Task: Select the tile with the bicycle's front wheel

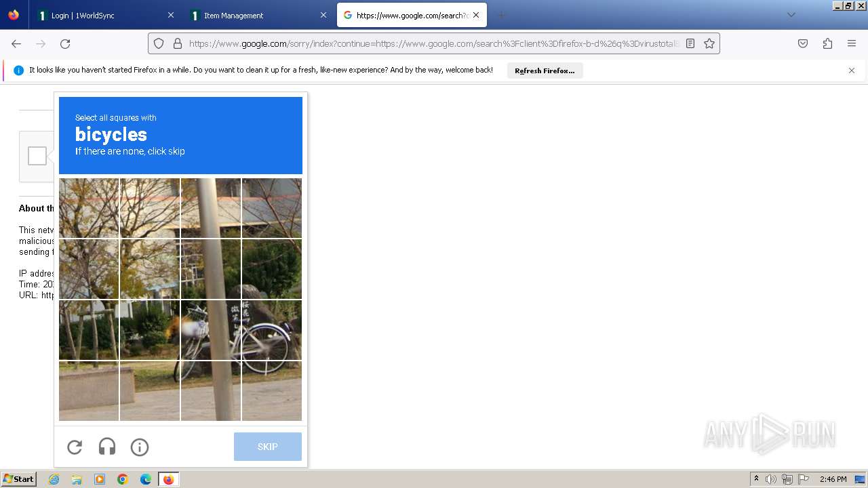Action: [211, 330]
